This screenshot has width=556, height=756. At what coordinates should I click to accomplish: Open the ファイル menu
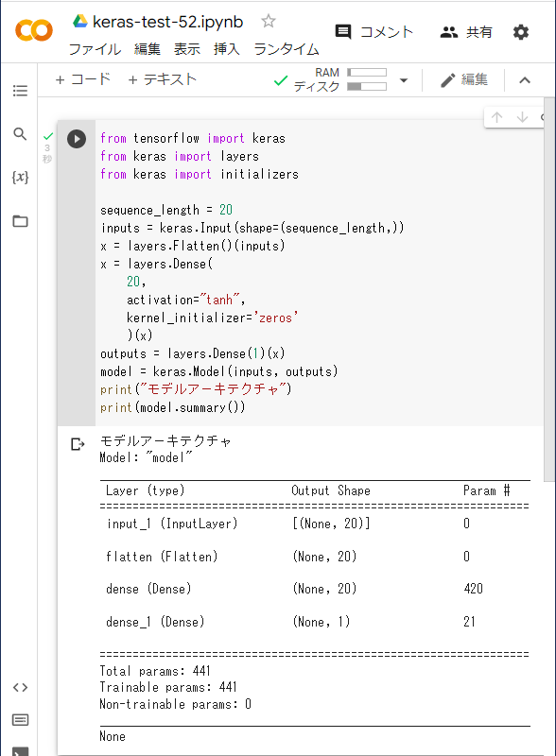[x=96, y=49]
